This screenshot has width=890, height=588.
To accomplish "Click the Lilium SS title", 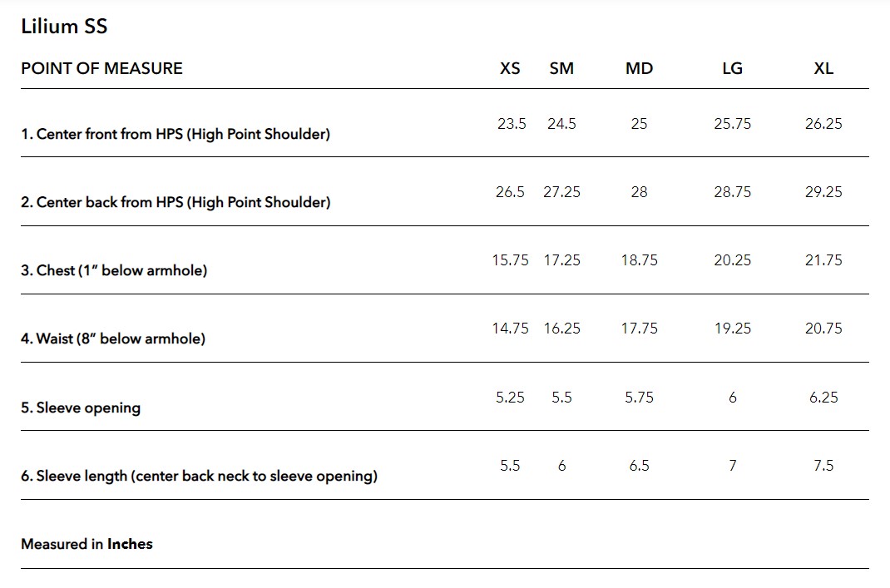I will pos(64,27).
